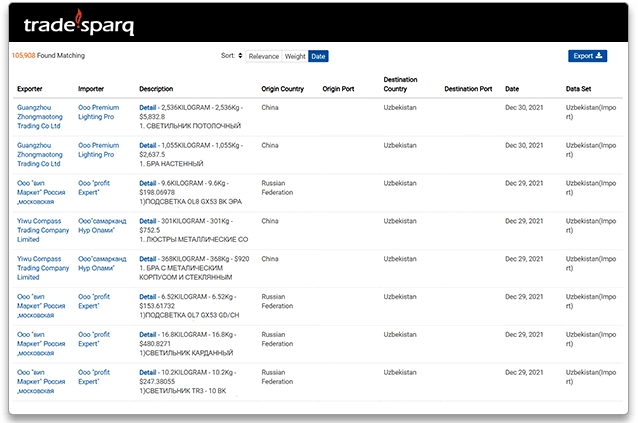
Task: Open Guangzhou Zhongmaotong exporter in $2,637.5 row
Action: point(40,155)
